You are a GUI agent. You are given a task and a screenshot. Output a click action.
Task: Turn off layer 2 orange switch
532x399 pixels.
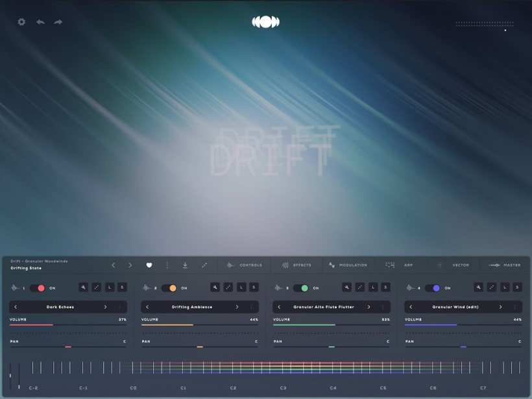pyautogui.click(x=169, y=288)
